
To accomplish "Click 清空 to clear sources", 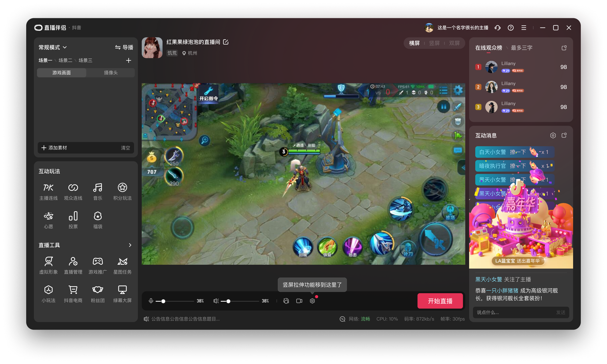I will [125, 148].
